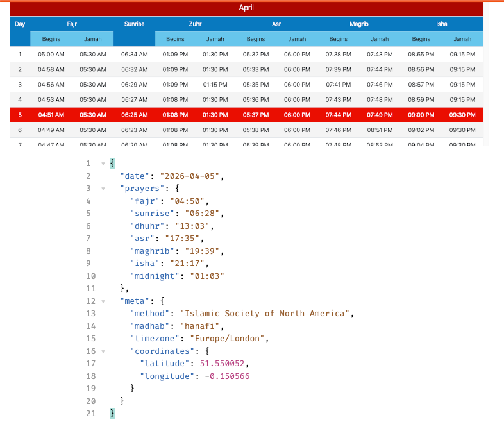
Task: Select highlighted Isha Begins 09:00 PM
Action: 421,115
